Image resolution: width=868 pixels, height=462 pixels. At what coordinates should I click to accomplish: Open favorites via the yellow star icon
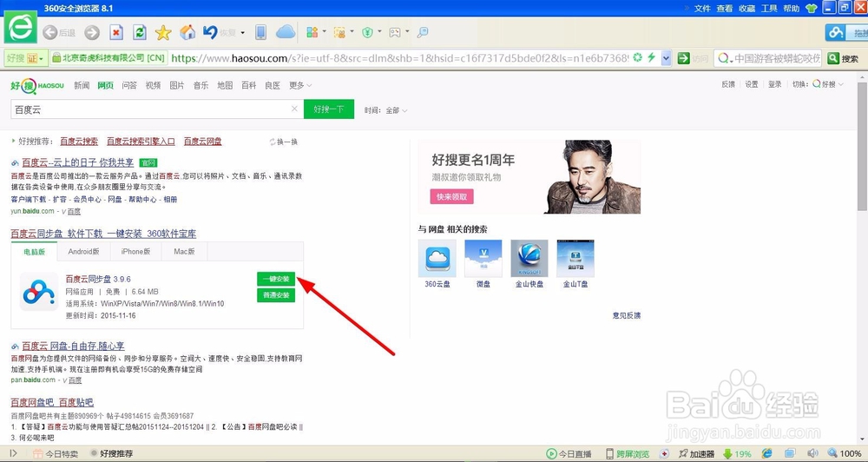click(163, 32)
